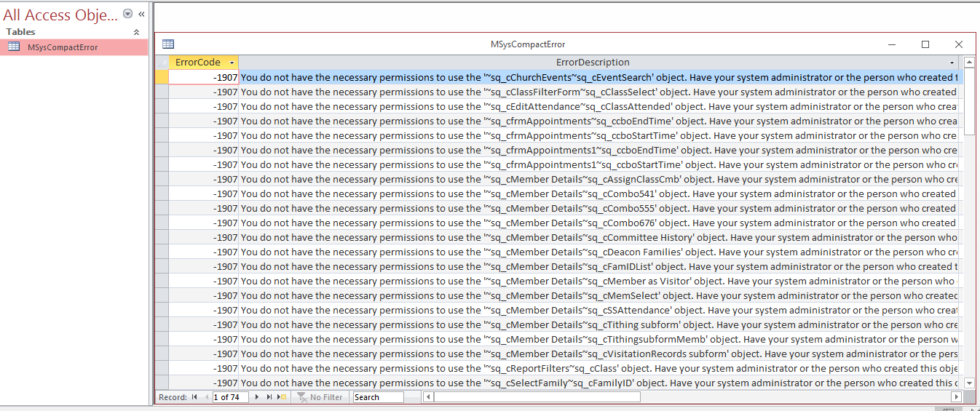Viewport: 980px width, 411px height.
Task: Go to the previous record
Action: pos(206,397)
